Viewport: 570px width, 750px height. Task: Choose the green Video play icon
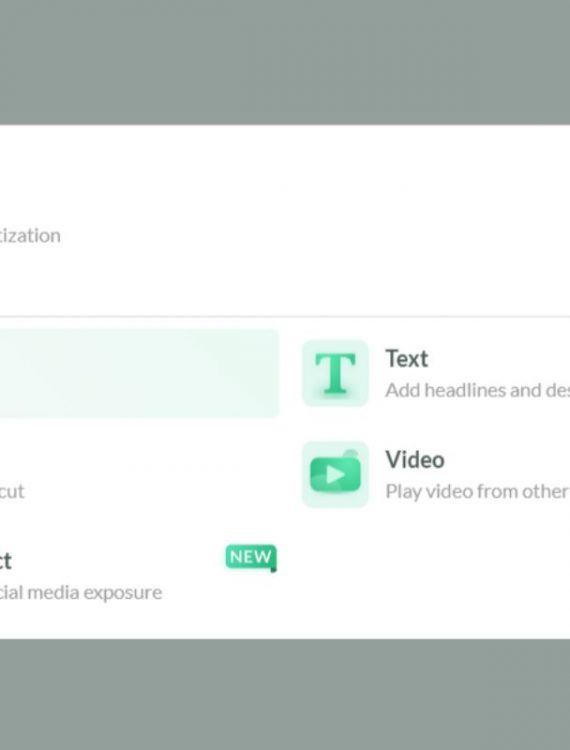(335, 474)
